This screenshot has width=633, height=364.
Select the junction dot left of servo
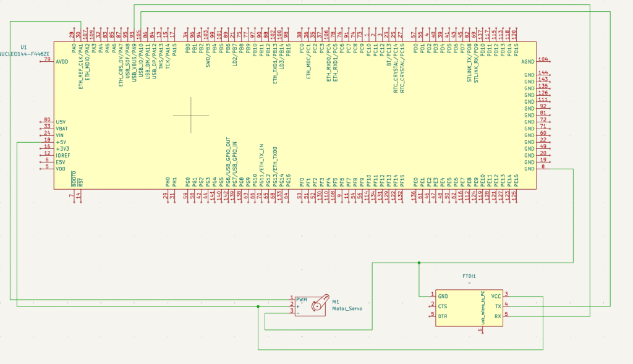pyautogui.click(x=258, y=306)
